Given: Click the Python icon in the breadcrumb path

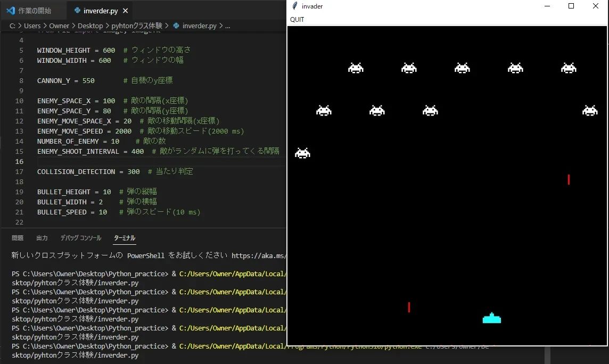Looking at the screenshot, I should pyautogui.click(x=176, y=26).
